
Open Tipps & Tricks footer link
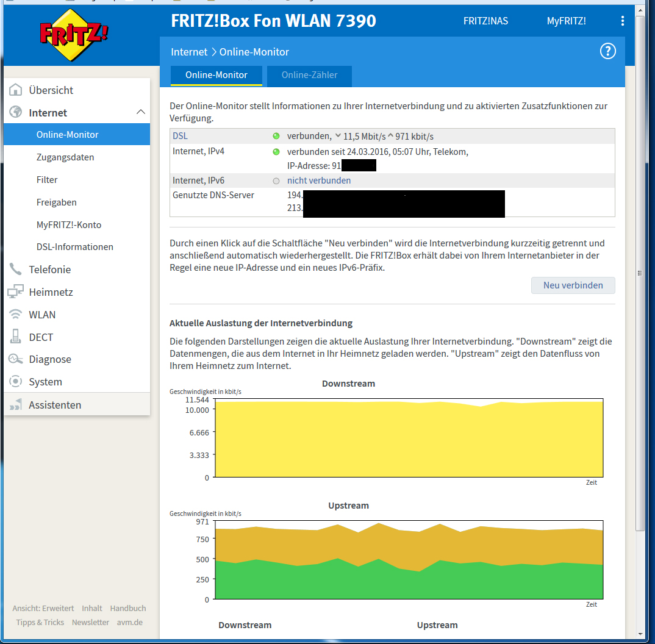pyautogui.click(x=40, y=622)
